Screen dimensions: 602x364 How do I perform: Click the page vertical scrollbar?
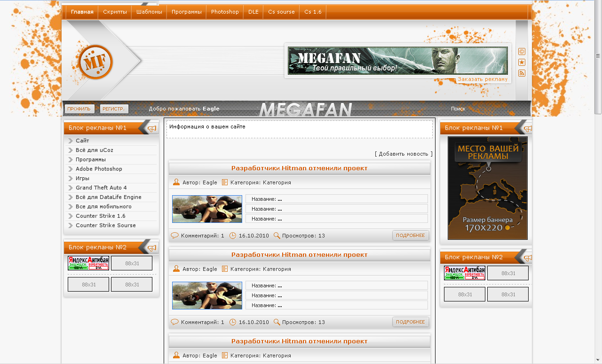click(x=598, y=56)
